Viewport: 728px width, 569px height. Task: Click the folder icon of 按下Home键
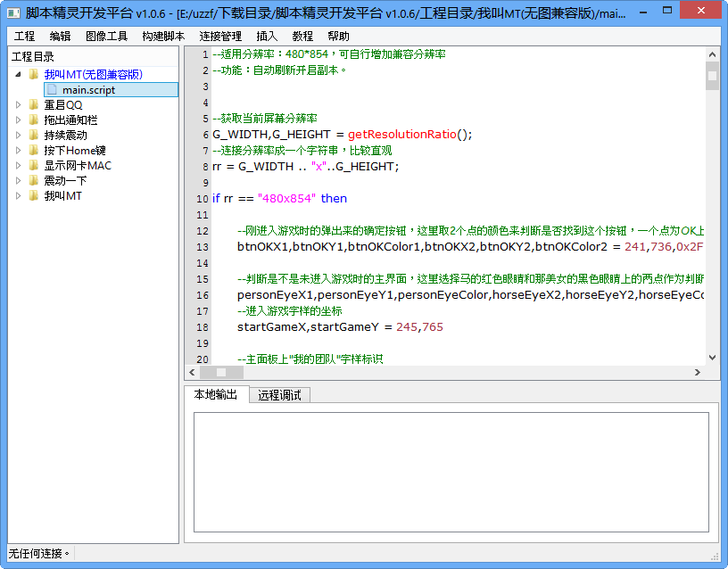[x=33, y=151]
